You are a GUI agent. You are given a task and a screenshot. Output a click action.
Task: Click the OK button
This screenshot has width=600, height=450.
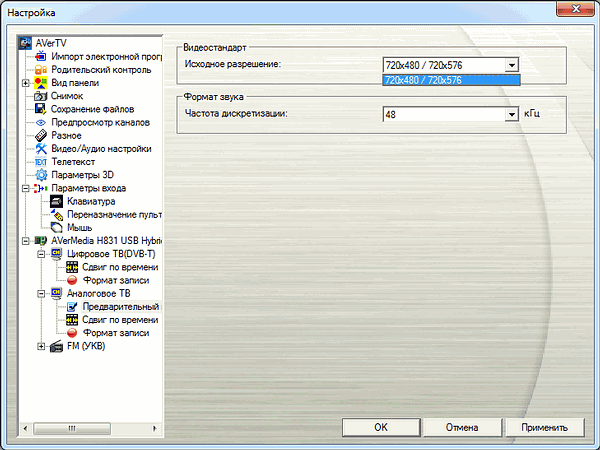[x=381, y=427]
